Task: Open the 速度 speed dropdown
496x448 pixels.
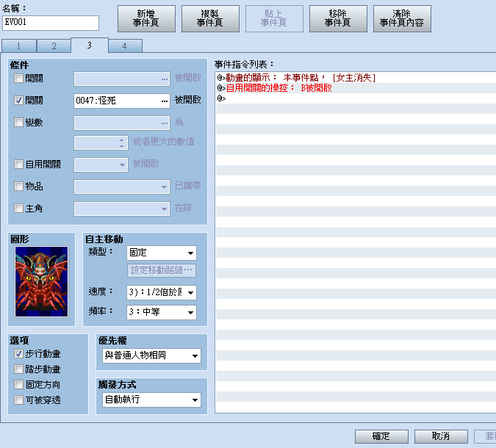Action: click(162, 292)
